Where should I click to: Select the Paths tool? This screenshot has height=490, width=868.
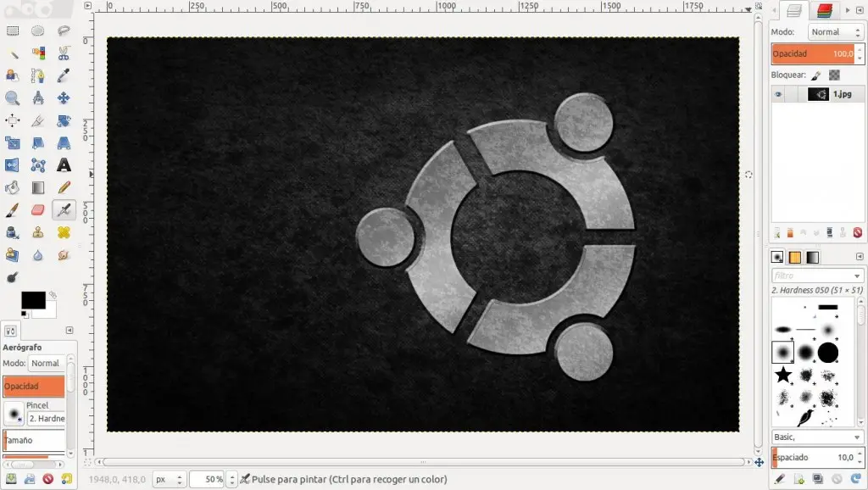click(x=37, y=75)
